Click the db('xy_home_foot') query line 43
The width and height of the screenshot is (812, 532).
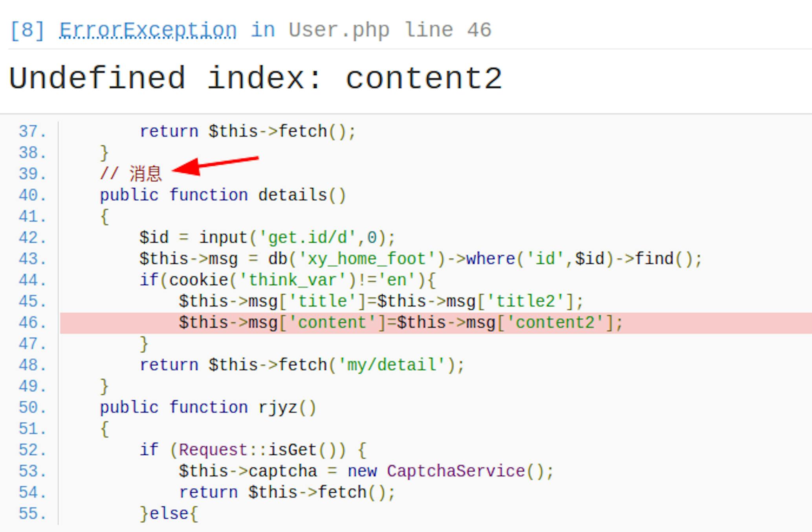[420, 259]
